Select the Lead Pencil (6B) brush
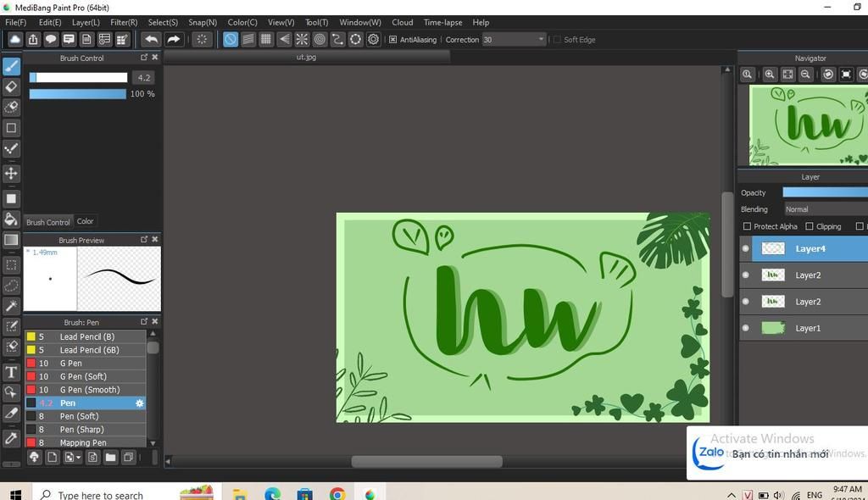This screenshot has height=500, width=868. (86, 350)
